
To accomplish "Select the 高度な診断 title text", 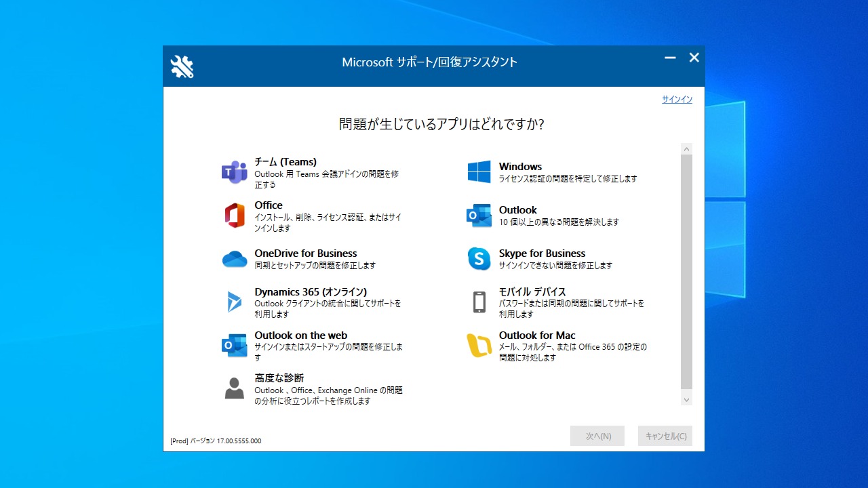I will tap(279, 378).
